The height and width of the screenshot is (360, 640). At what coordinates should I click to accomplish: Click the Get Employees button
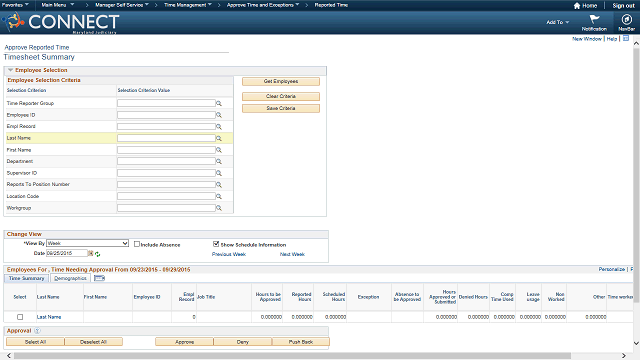[x=281, y=81]
